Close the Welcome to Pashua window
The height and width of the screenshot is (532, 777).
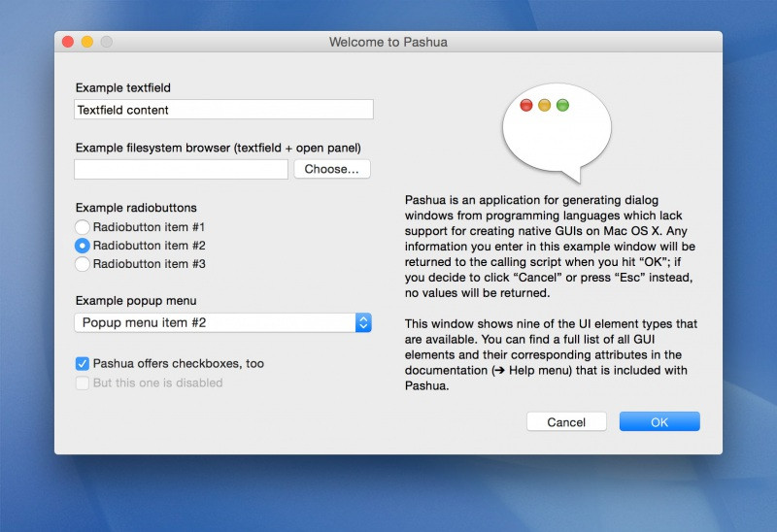pyautogui.click(x=68, y=42)
